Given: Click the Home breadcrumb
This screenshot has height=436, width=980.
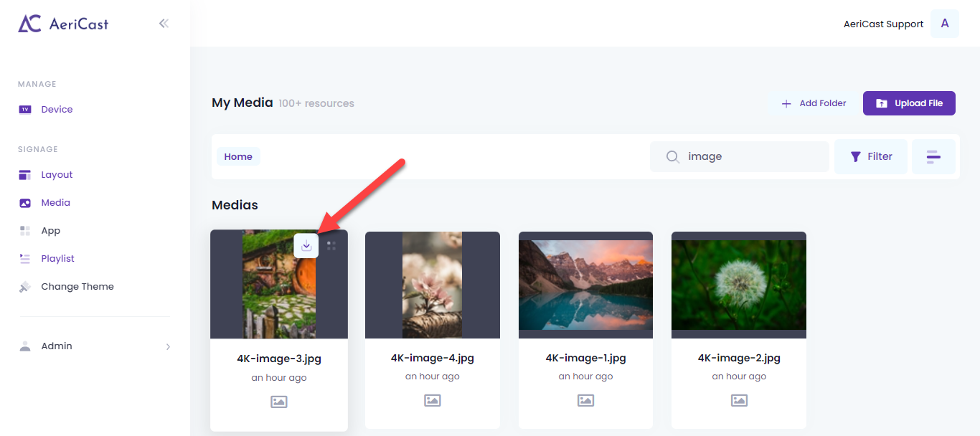Looking at the screenshot, I should point(238,156).
